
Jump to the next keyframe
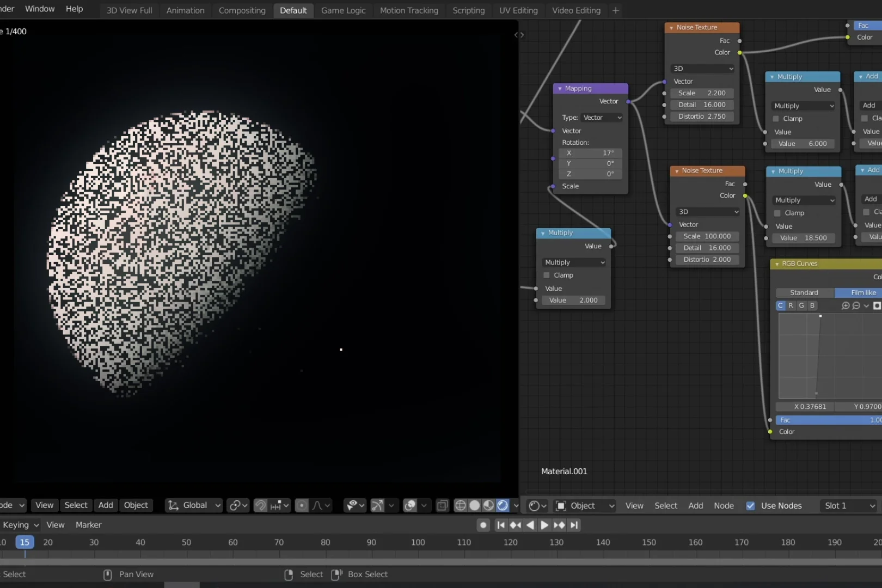coord(559,525)
